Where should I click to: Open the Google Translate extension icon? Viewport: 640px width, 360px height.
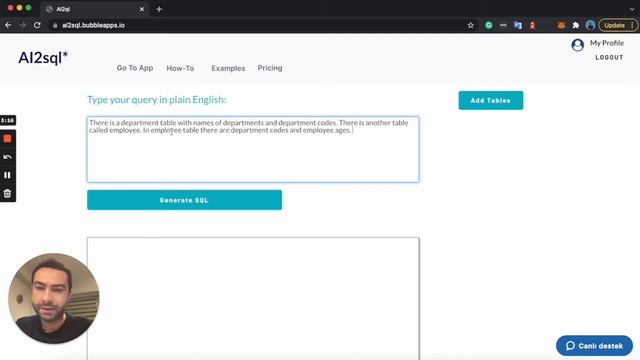tap(518, 25)
